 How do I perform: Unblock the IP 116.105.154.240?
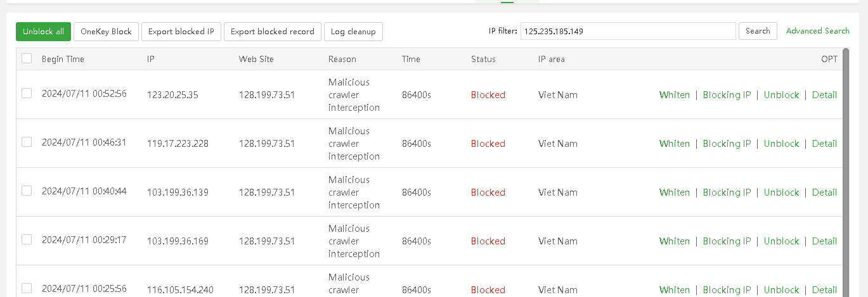781,290
